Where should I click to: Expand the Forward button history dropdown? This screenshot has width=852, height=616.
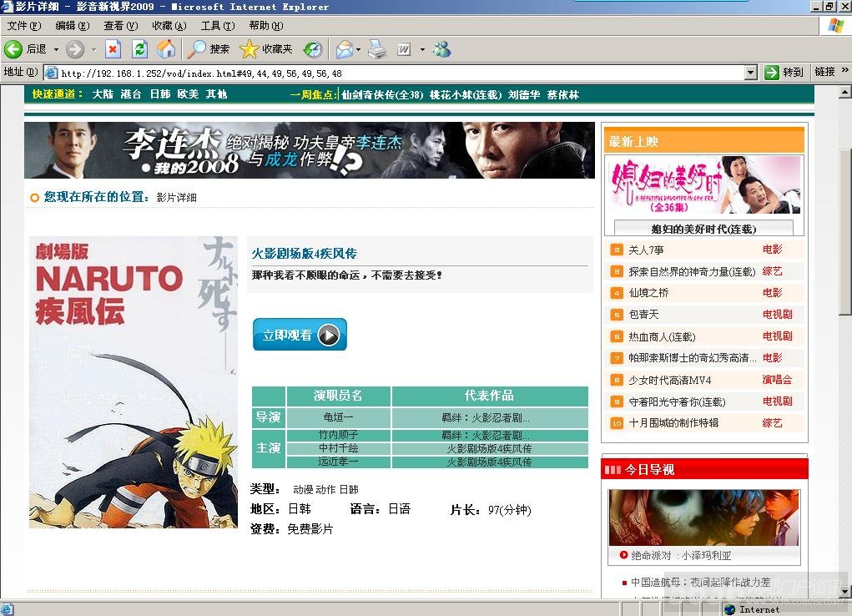point(93,49)
